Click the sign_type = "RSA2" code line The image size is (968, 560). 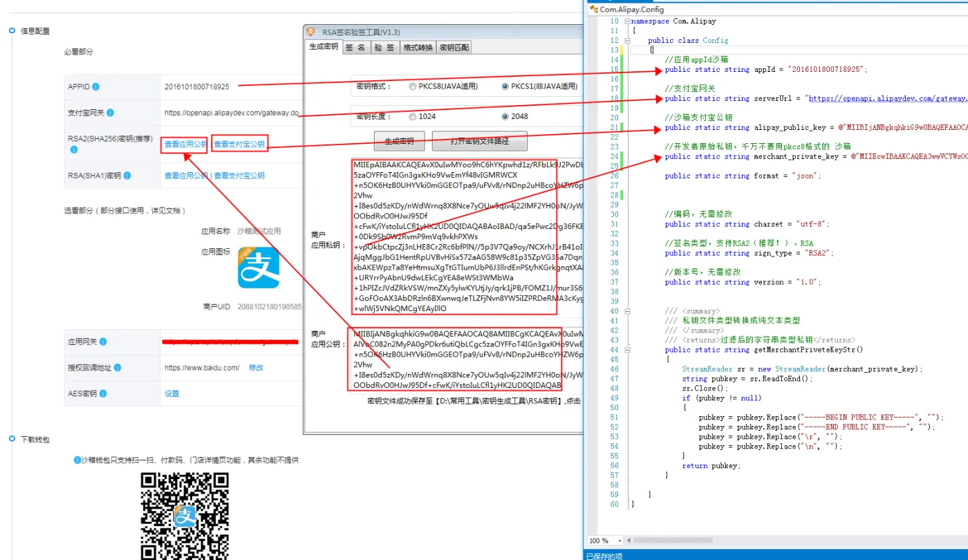coord(749,254)
